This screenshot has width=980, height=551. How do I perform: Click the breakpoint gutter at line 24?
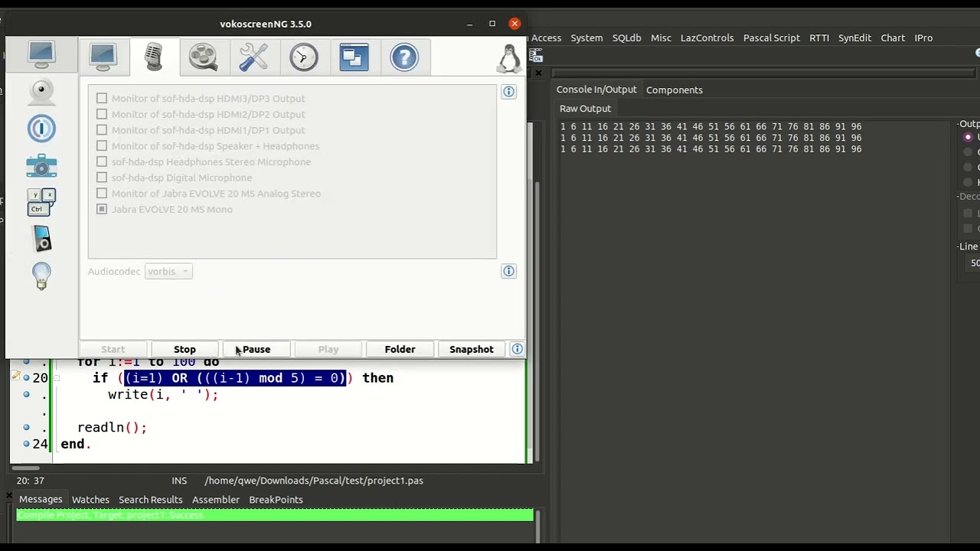26,444
